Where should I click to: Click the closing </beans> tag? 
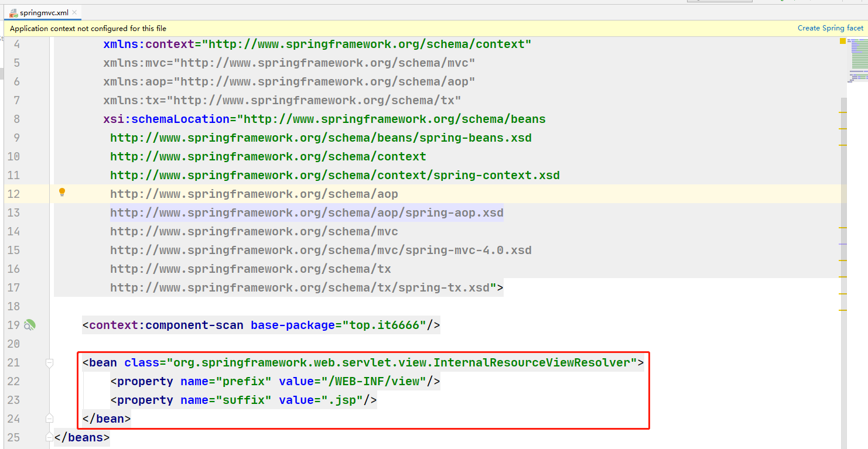tap(82, 437)
